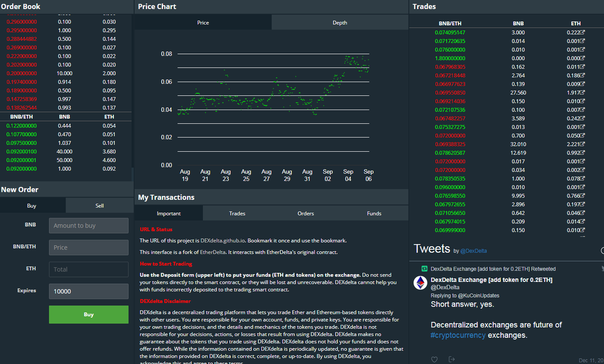The width and height of the screenshot is (604, 364).
Task: Open @DexDelta link beside Tweets heading
Action: pyautogui.click(x=474, y=251)
